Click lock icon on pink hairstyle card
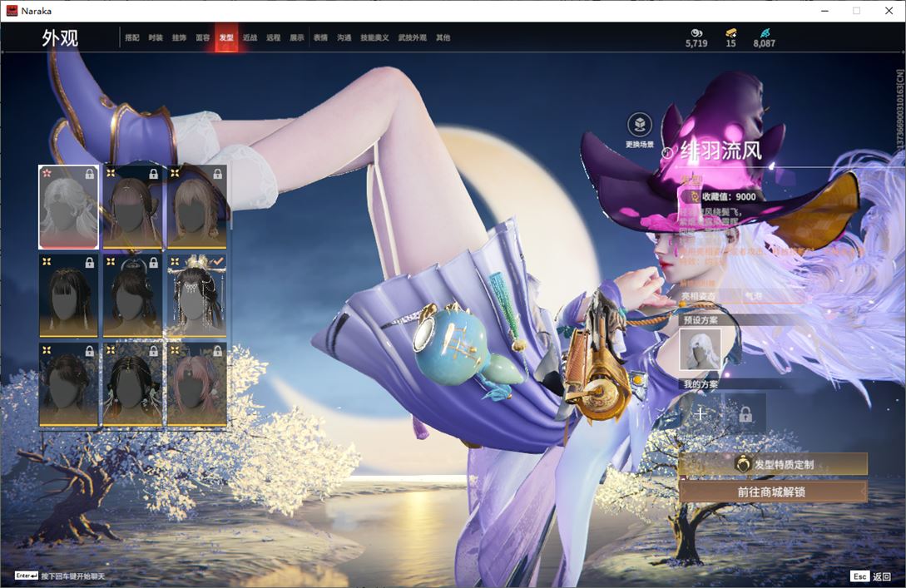Screen dimensions: 906x588 pyautogui.click(x=218, y=351)
